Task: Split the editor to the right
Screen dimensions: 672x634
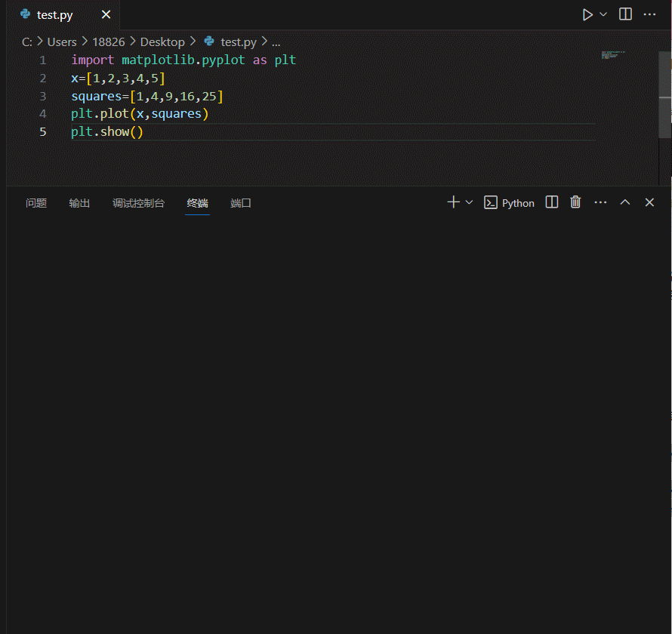Action: click(625, 14)
